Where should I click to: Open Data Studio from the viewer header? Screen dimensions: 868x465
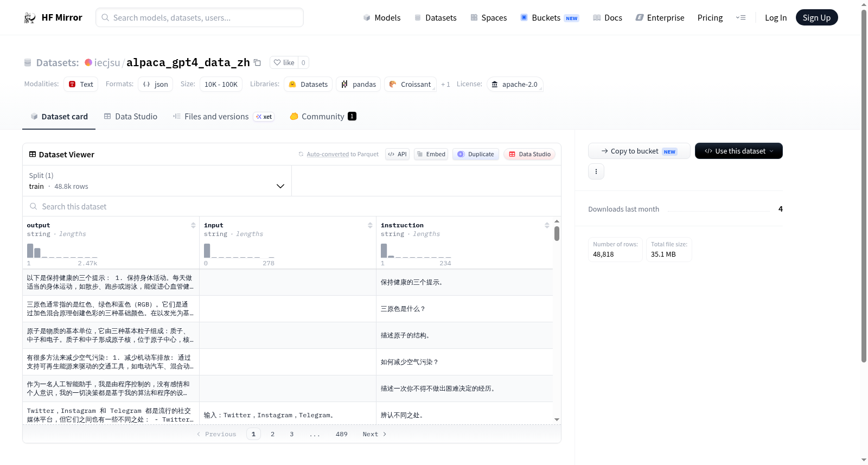[x=529, y=154]
